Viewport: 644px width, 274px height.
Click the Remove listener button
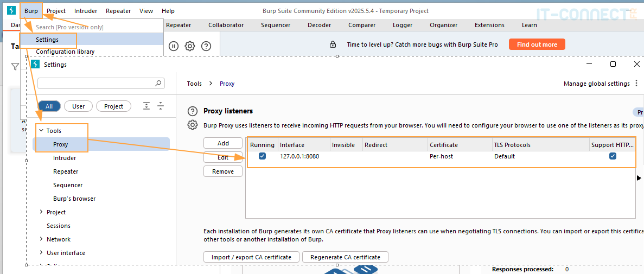(x=223, y=171)
